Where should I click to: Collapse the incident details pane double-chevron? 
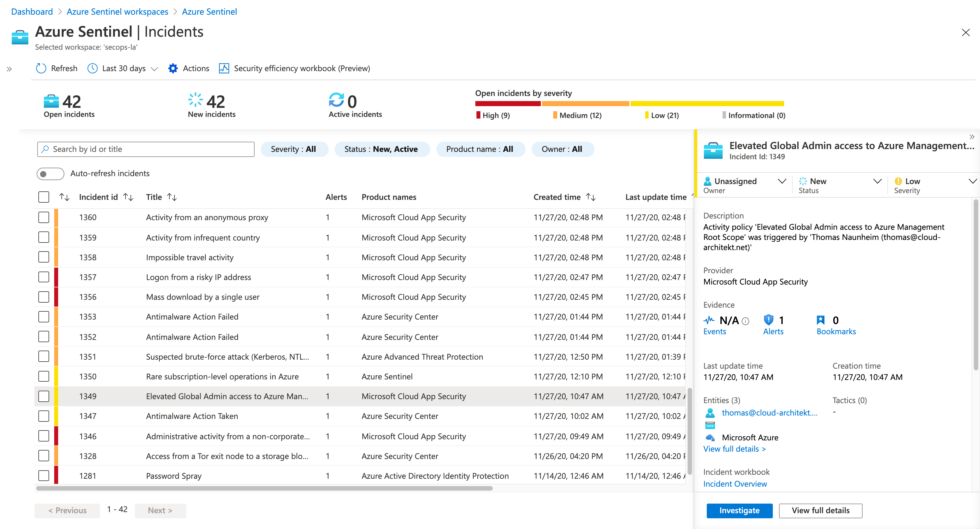972,137
